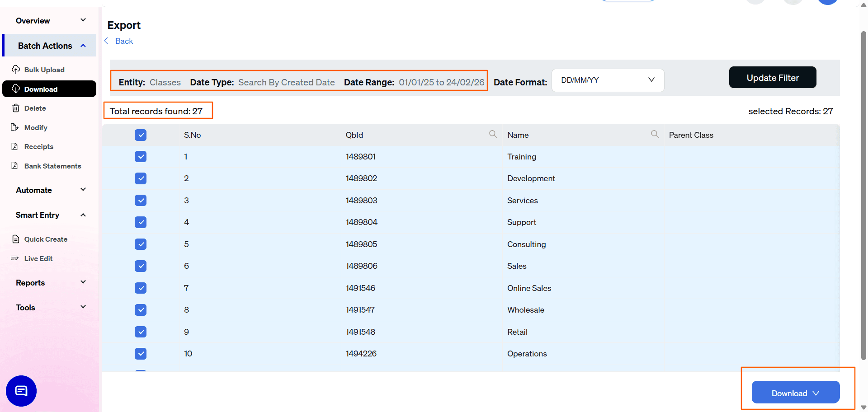The width and height of the screenshot is (868, 412).
Task: Uncheck the select-all checkbox in table header
Action: (141, 135)
